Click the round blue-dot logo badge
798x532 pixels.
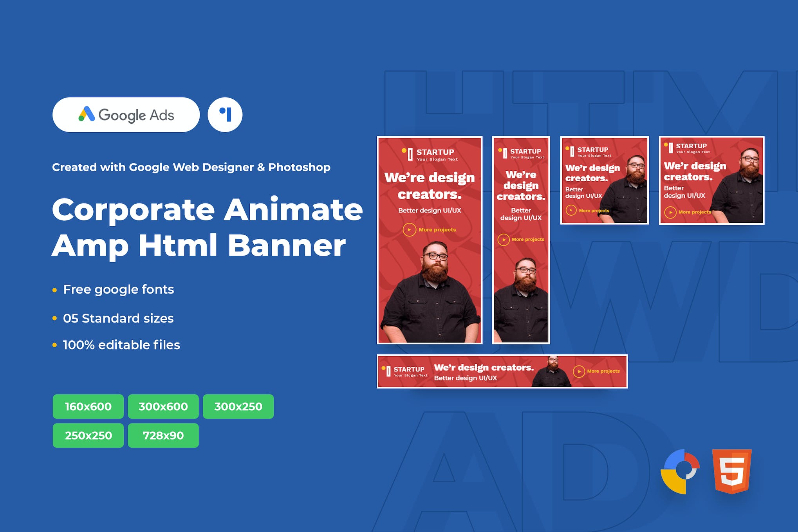click(x=225, y=115)
